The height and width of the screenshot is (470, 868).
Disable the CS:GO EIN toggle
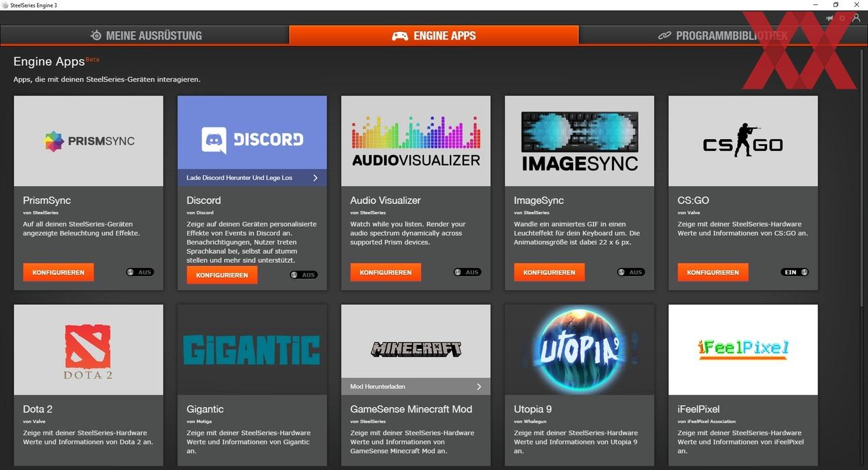click(x=795, y=272)
